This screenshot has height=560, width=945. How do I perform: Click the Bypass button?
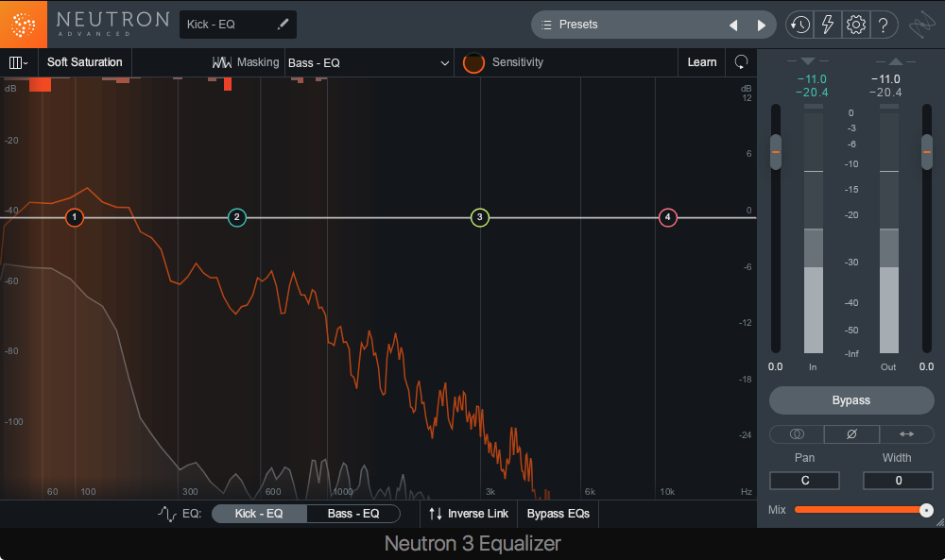pyautogui.click(x=851, y=400)
